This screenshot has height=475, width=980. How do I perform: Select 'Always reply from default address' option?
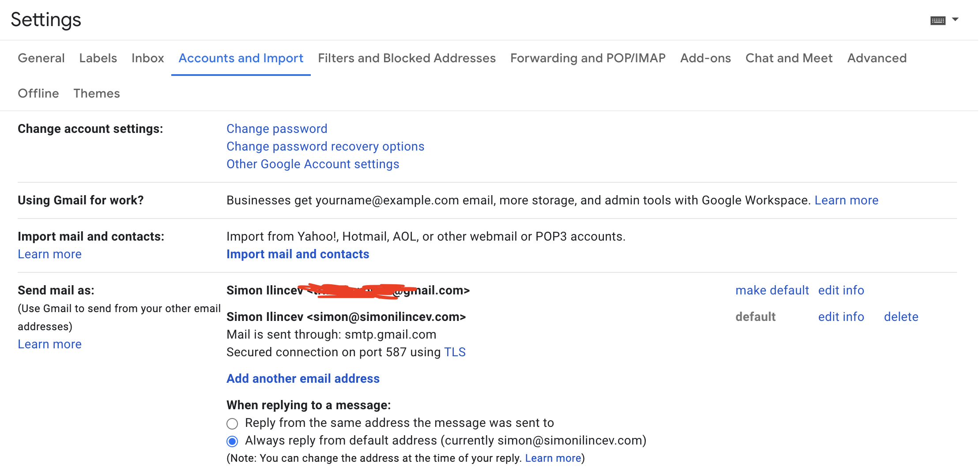pos(232,441)
